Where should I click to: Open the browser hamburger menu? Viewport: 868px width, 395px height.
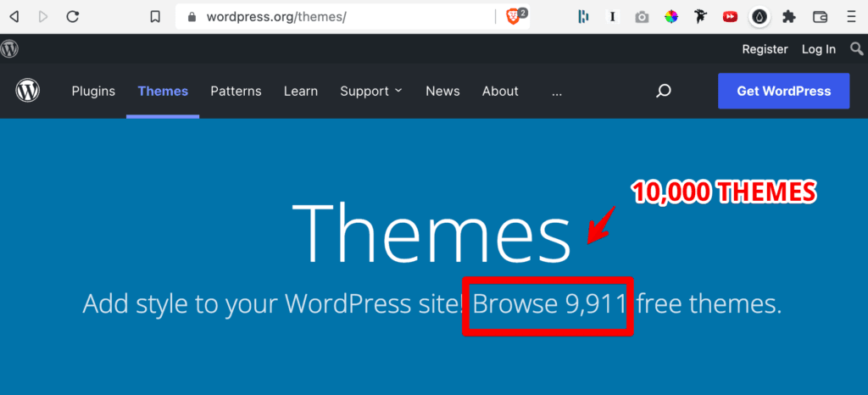(851, 17)
